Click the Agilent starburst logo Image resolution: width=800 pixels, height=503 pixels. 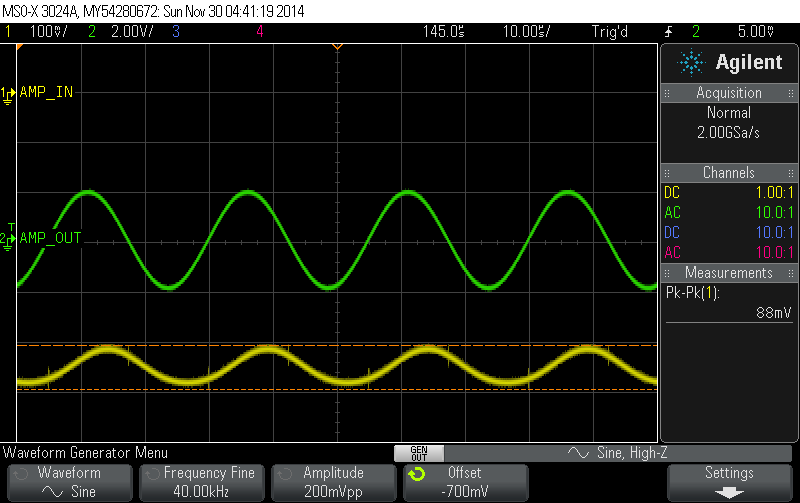point(691,62)
